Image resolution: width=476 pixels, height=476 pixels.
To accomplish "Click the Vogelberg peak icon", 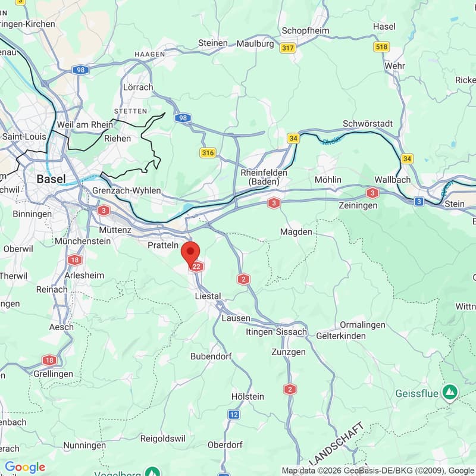I will coord(152,472).
